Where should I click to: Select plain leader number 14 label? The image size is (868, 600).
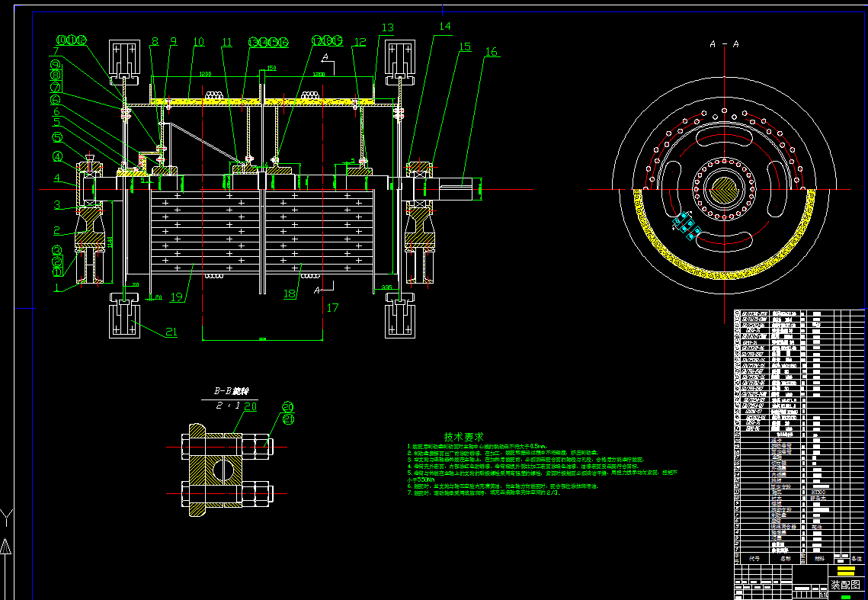(x=445, y=26)
